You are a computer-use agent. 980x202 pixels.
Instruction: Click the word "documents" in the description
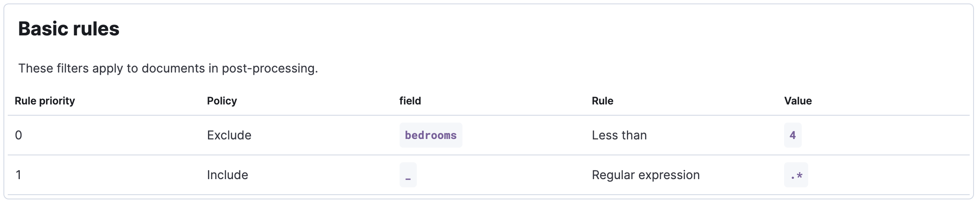tap(173, 68)
